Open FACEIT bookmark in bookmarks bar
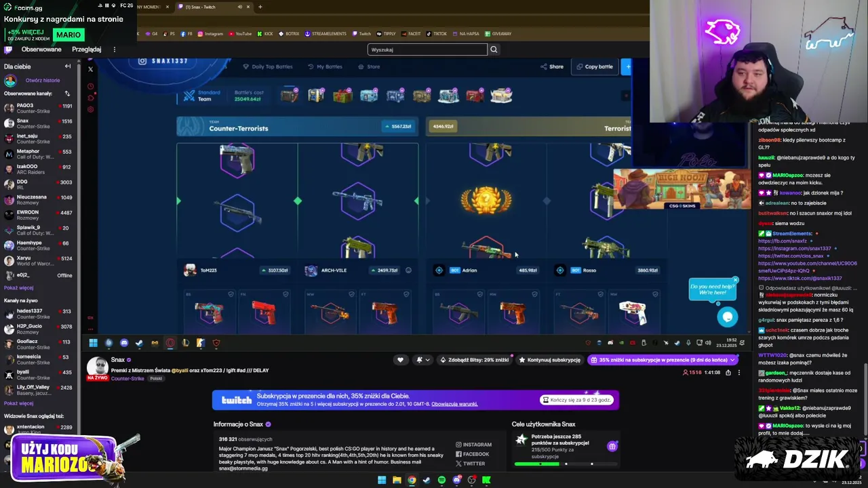 [x=411, y=33]
